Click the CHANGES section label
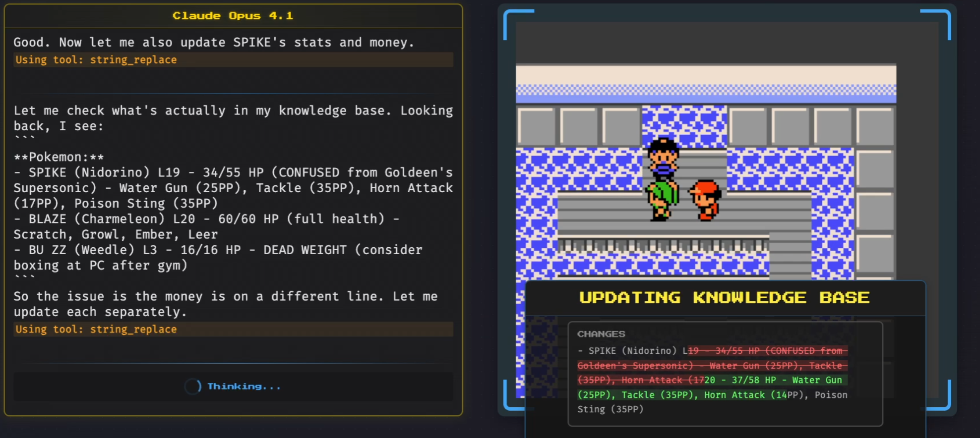The width and height of the screenshot is (980, 438). [x=601, y=334]
